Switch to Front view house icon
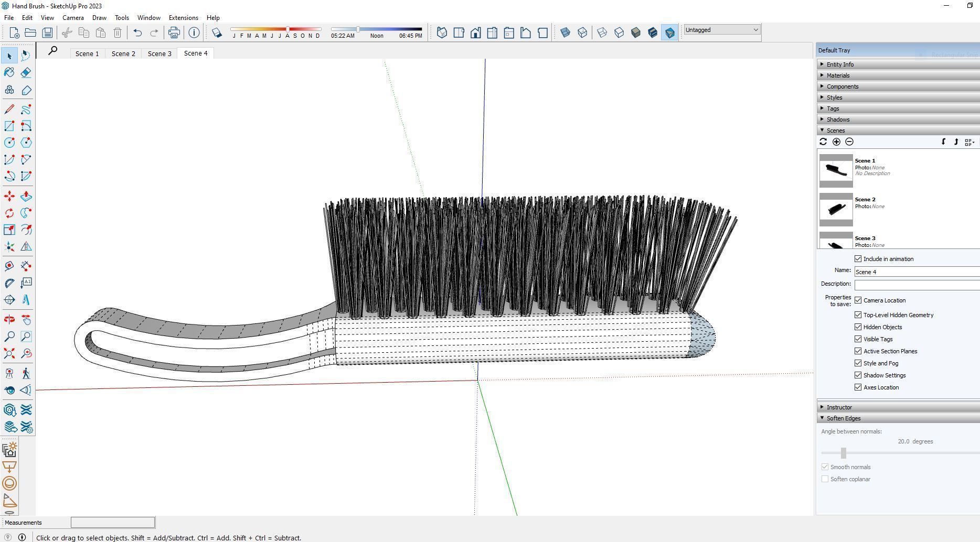The height and width of the screenshot is (542, 980). pos(475,33)
